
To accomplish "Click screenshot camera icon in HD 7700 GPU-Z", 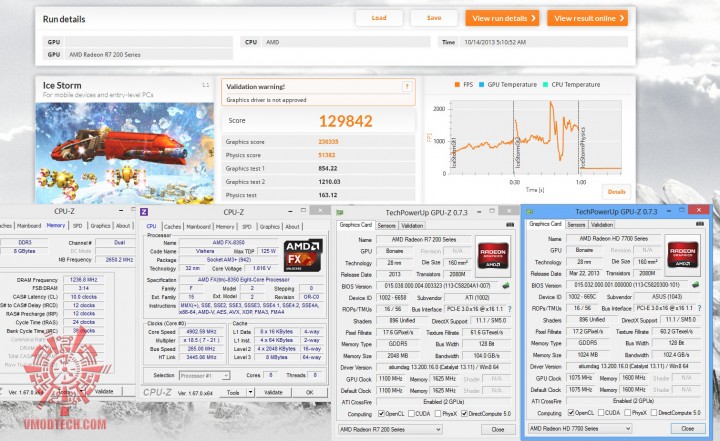I will coord(699,224).
